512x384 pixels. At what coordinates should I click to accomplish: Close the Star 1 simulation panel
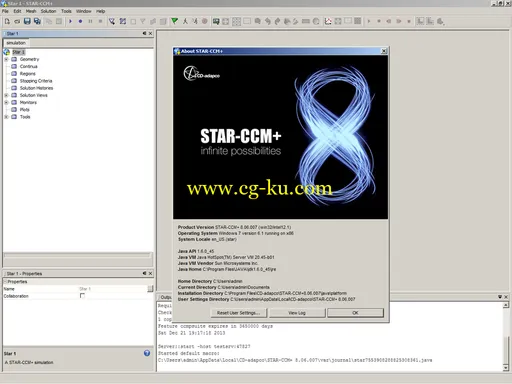point(150,33)
